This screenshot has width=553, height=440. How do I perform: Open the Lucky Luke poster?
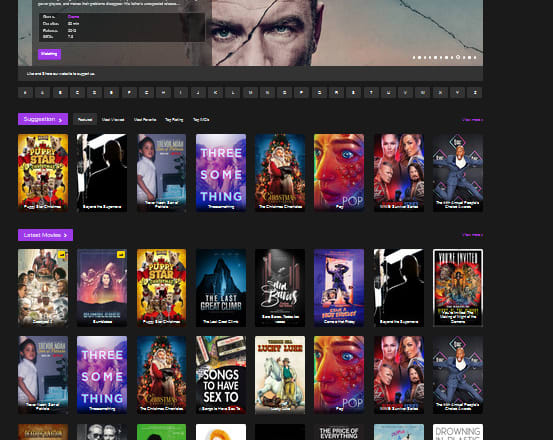(x=280, y=374)
